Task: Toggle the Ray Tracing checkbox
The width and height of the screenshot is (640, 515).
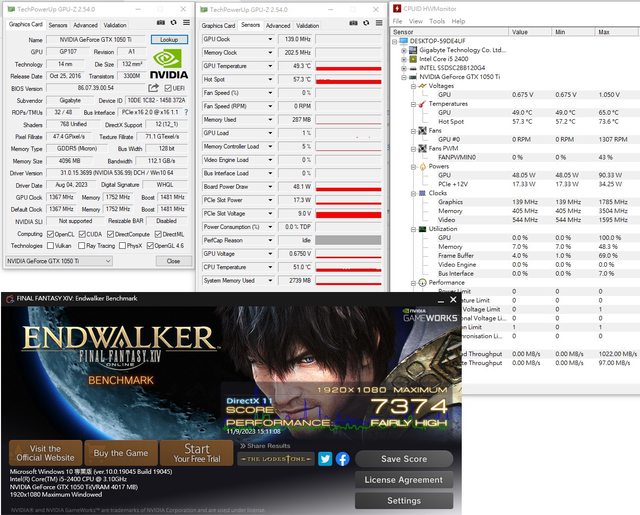Action: (80, 245)
